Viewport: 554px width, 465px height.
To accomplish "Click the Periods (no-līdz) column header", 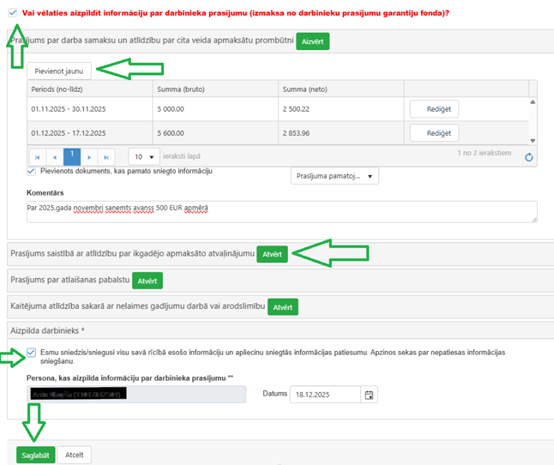I will point(90,89).
